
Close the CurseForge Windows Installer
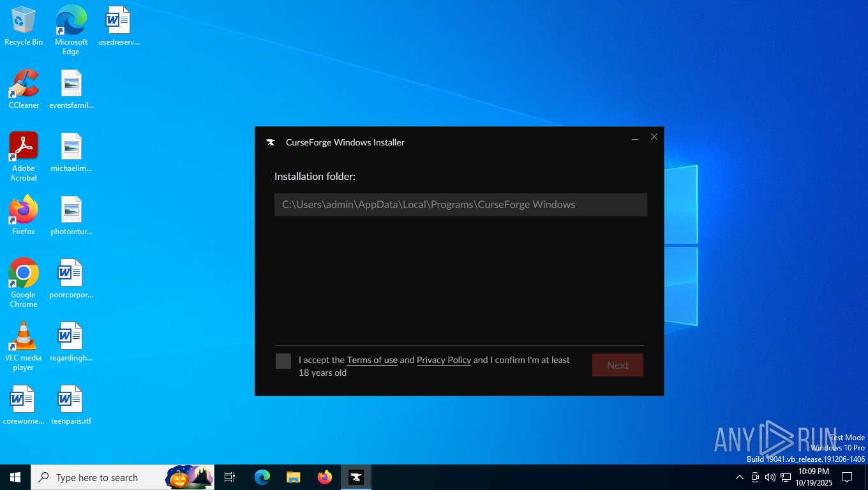tap(654, 137)
